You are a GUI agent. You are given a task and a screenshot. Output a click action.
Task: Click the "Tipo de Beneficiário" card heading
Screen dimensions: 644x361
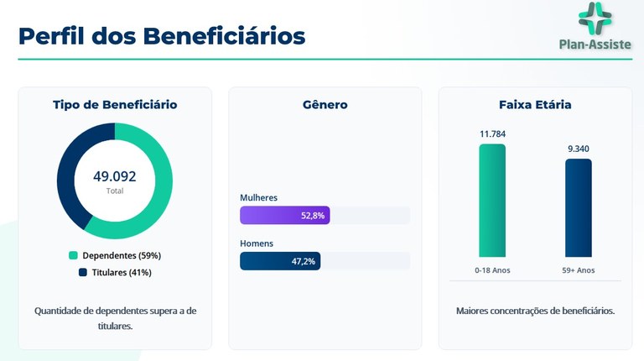coord(115,105)
